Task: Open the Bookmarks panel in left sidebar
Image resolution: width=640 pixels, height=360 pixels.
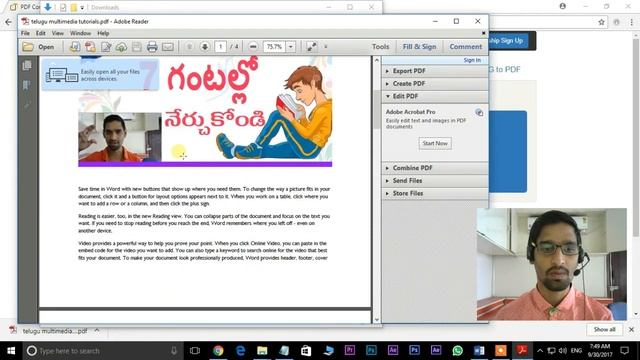Action: [27, 85]
